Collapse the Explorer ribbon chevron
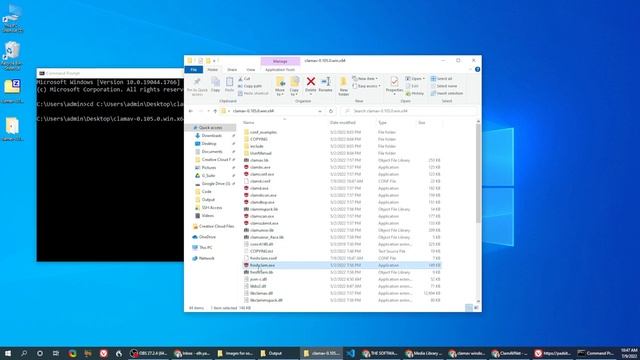Image resolution: width=640 pixels, height=360 pixels. point(470,69)
